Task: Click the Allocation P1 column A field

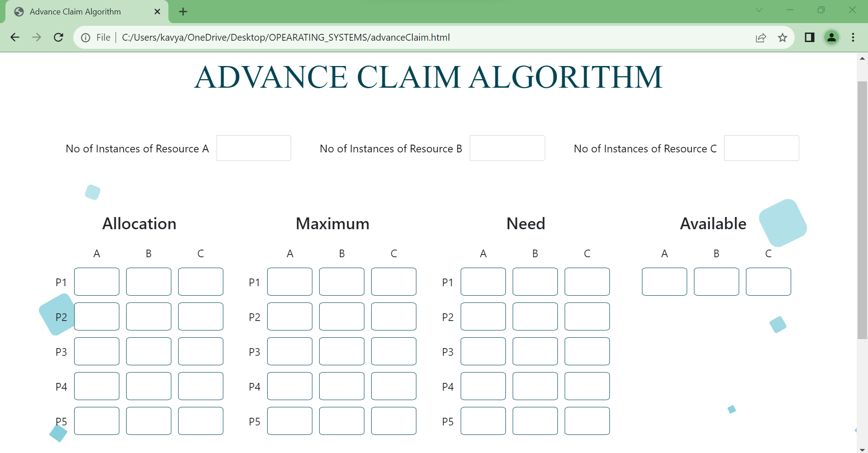Action: (x=96, y=281)
